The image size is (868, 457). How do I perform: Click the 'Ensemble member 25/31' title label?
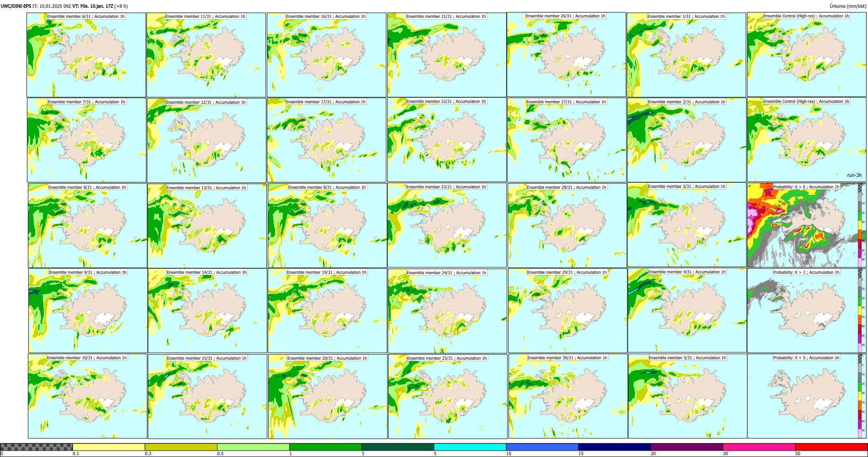(x=447, y=358)
